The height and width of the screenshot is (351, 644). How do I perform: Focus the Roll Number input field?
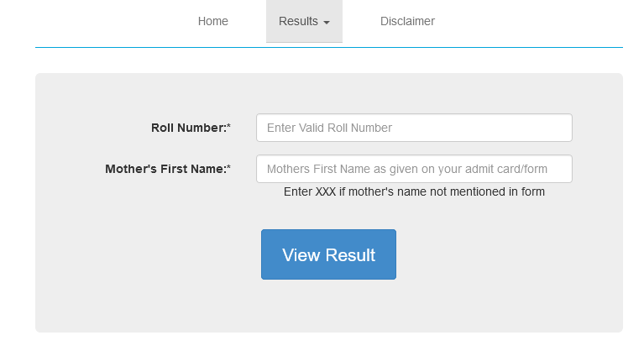point(414,128)
